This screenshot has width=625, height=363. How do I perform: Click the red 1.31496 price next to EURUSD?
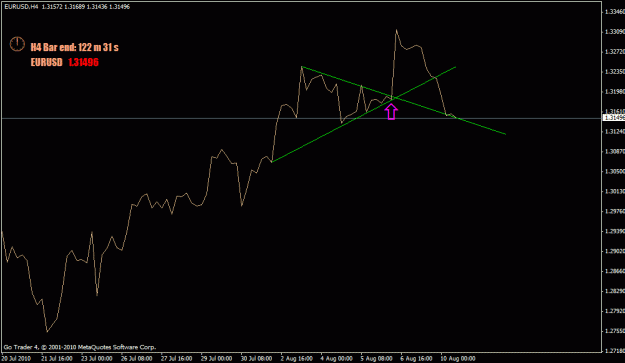[83, 62]
